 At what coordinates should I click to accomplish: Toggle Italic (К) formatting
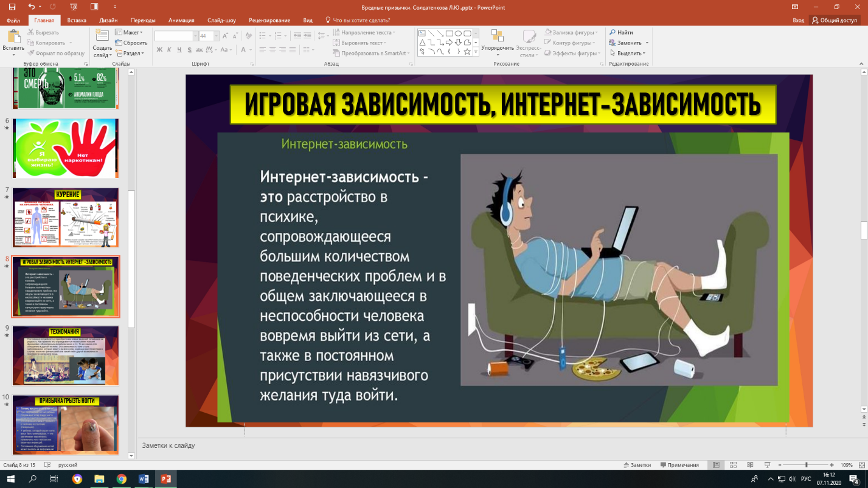coord(170,50)
